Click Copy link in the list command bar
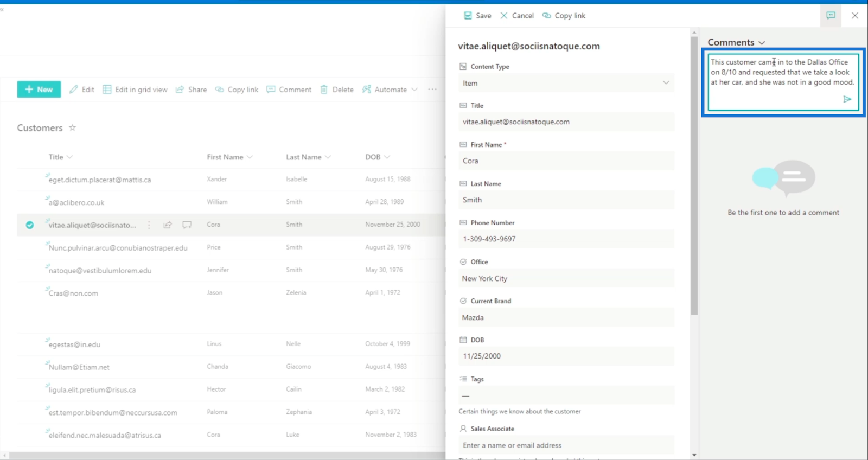868x460 pixels. pyautogui.click(x=237, y=90)
